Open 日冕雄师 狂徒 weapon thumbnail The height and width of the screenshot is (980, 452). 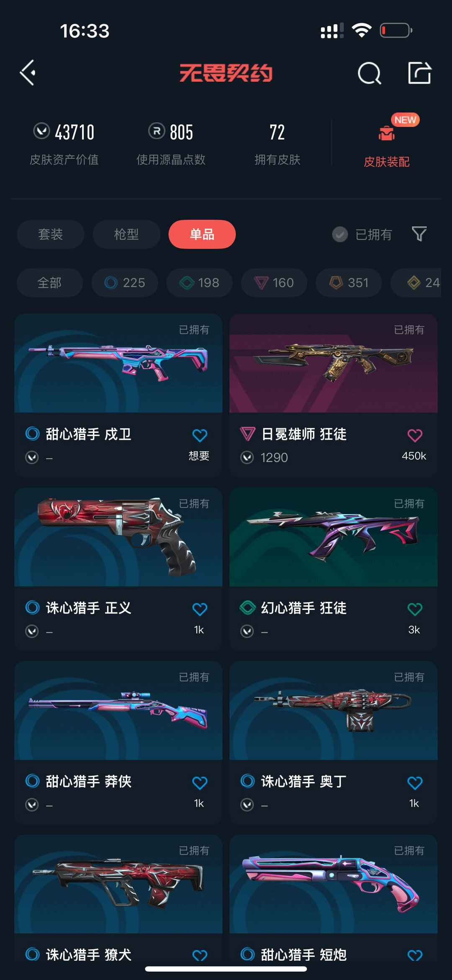pyautogui.click(x=334, y=363)
